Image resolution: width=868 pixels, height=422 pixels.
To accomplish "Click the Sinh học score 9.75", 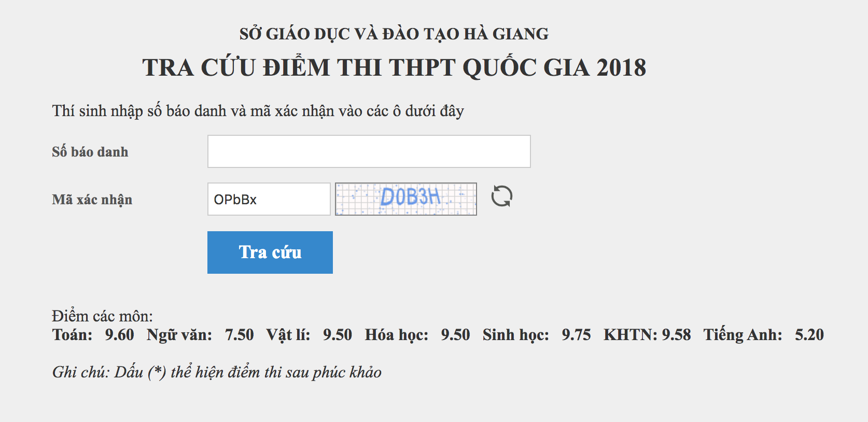I will pyautogui.click(x=577, y=335).
